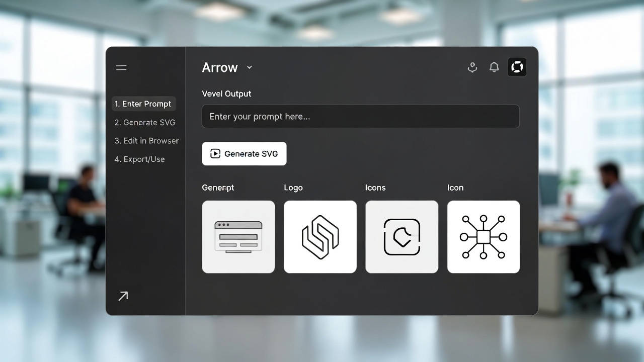The image size is (644, 362).
Task: Select the browser window Generate thumbnail
Action: tap(238, 236)
